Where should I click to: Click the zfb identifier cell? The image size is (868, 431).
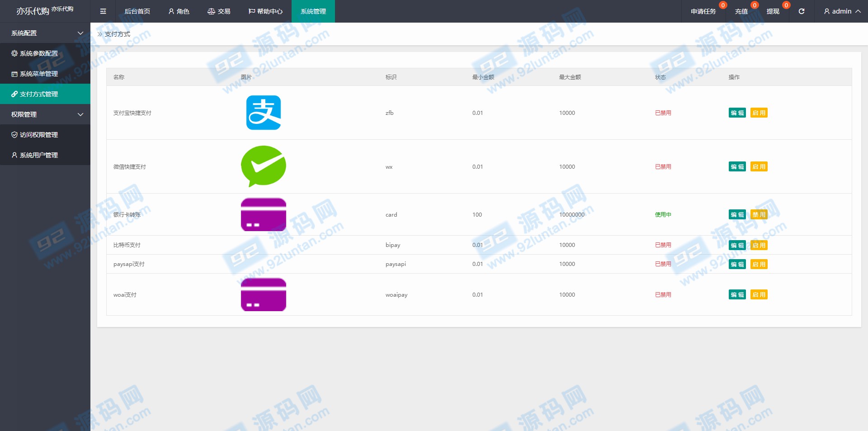(x=390, y=113)
